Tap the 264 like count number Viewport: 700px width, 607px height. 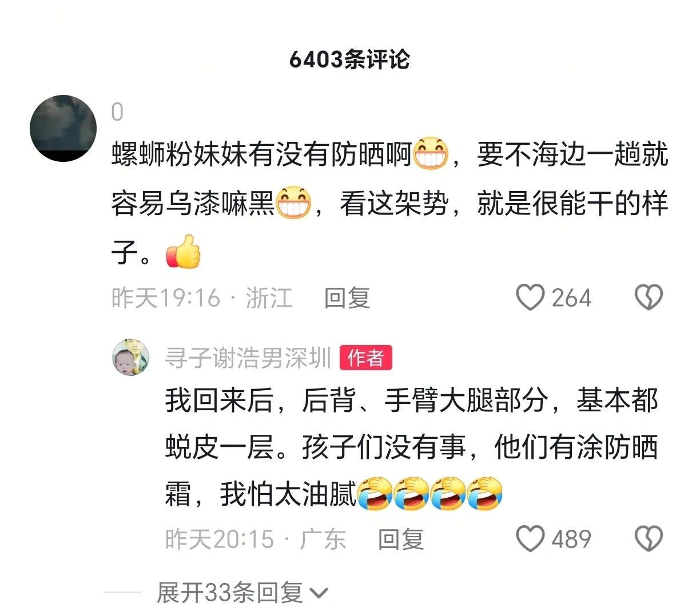click(x=571, y=298)
